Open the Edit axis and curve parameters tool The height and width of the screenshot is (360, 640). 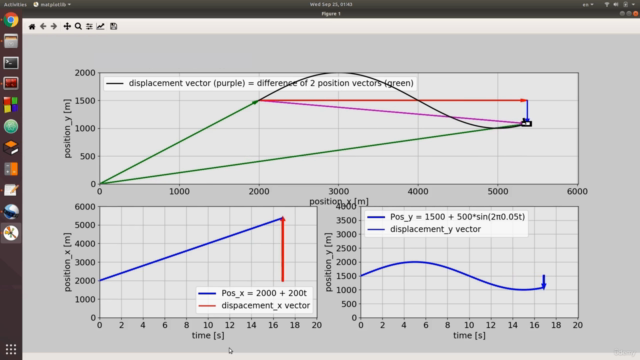[x=100, y=27]
